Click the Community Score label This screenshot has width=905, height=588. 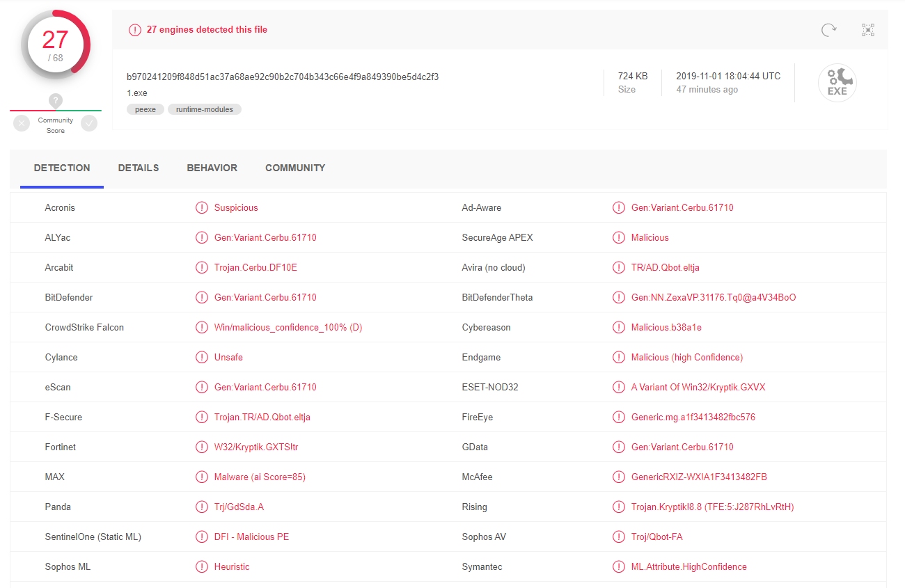click(x=56, y=125)
